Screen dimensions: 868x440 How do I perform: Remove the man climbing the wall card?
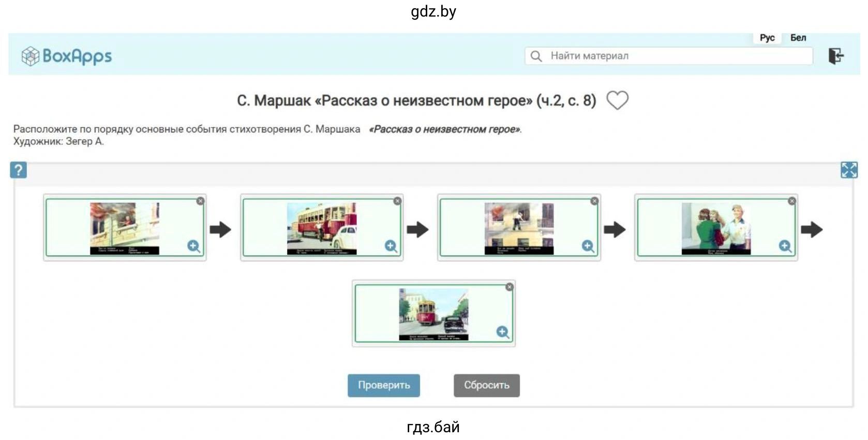click(x=594, y=201)
